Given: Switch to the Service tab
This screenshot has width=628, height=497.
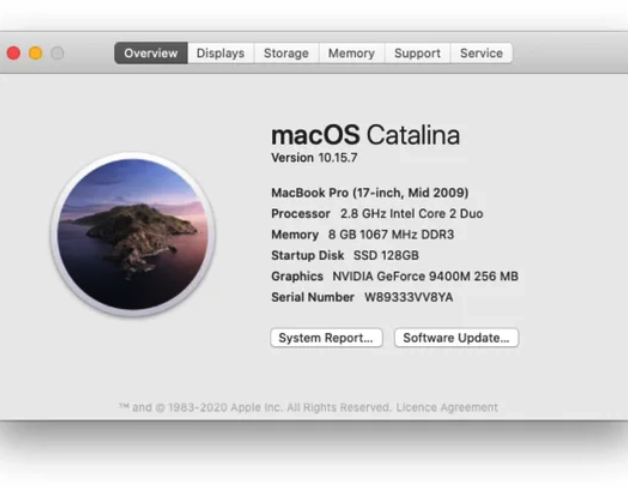Looking at the screenshot, I should [481, 53].
